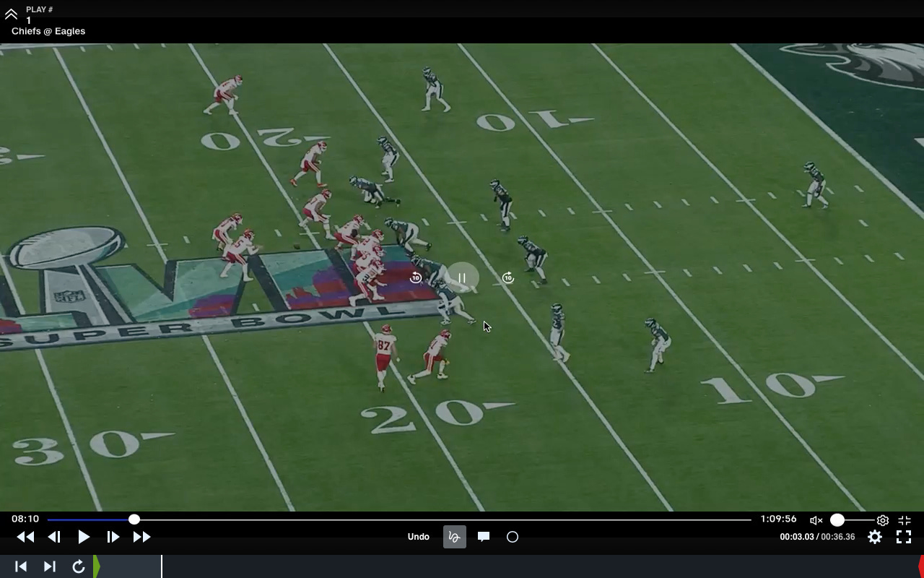The image size is (924, 578).
Task: Step back one frame
Action: [x=54, y=537]
